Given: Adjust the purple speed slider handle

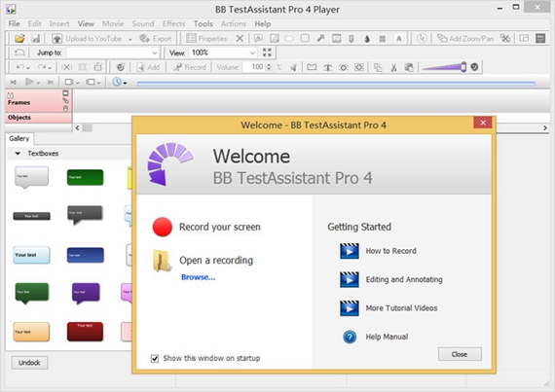Looking at the screenshot, I should point(462,67).
